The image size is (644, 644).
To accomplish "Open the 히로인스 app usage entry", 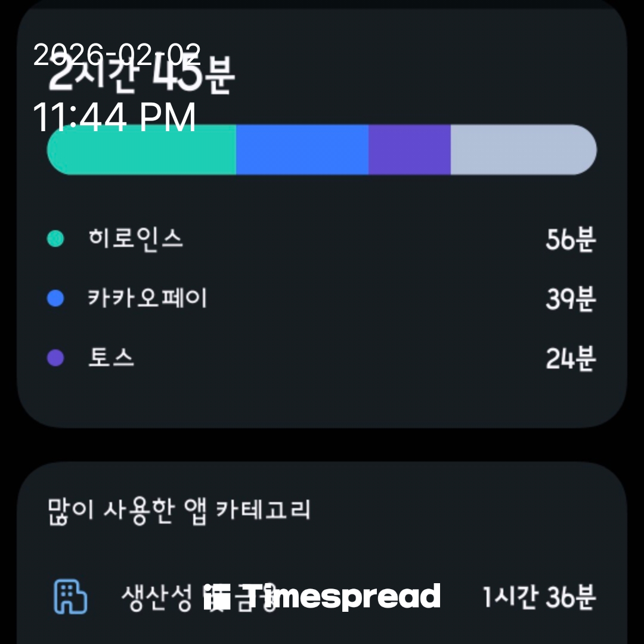I will tap(135, 239).
